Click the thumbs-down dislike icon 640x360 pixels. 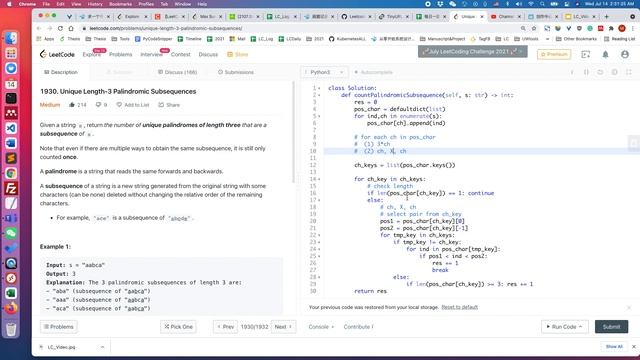tap(98, 105)
